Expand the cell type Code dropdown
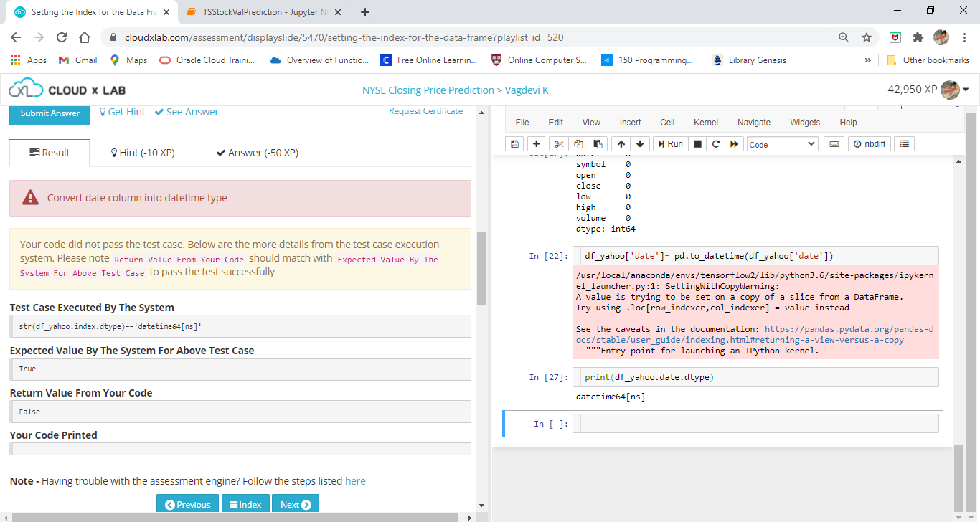The height and width of the screenshot is (522, 980). [x=782, y=144]
